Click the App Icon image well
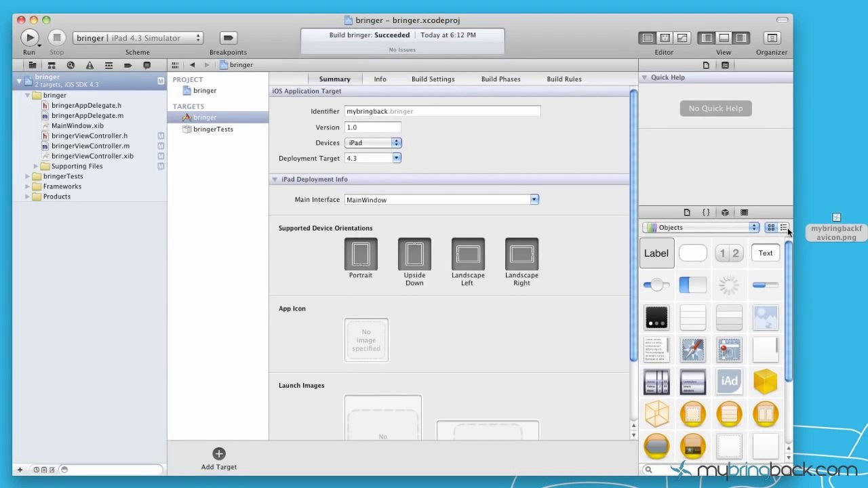 tap(366, 340)
